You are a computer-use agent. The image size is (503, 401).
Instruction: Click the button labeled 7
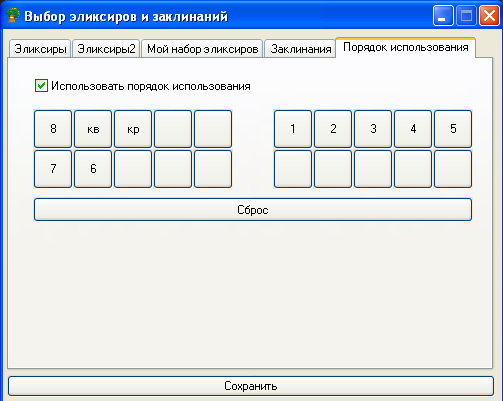(x=53, y=169)
